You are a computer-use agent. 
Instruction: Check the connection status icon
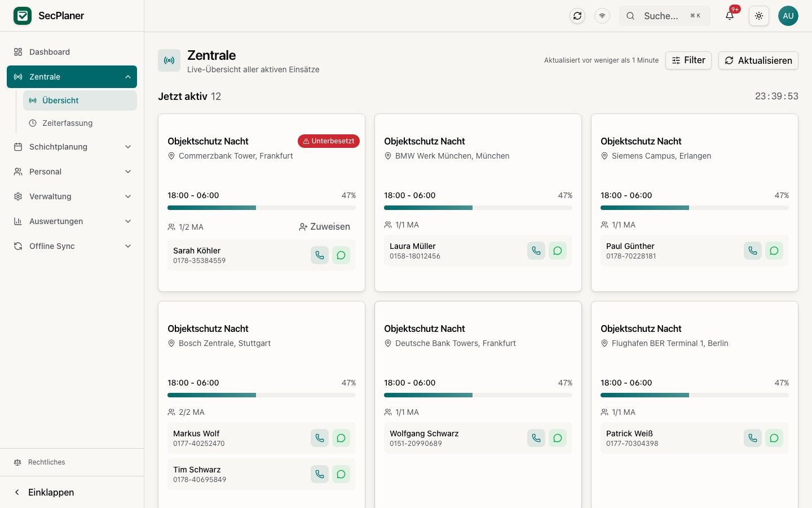point(602,16)
